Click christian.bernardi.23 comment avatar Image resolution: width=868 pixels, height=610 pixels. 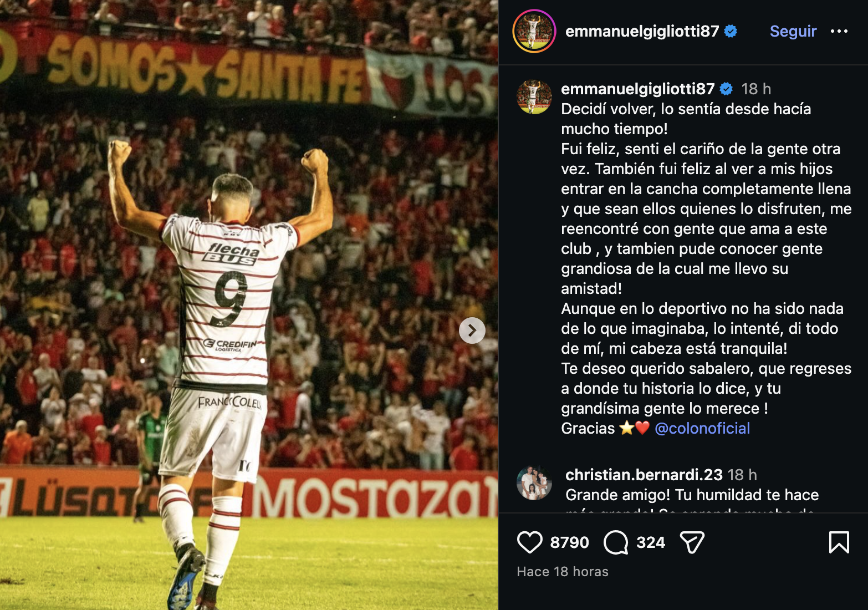tap(534, 482)
